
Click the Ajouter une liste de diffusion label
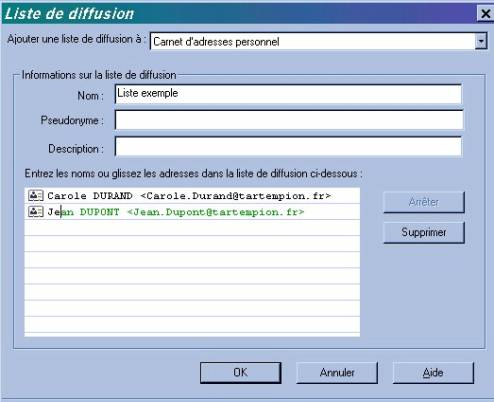click(x=77, y=39)
